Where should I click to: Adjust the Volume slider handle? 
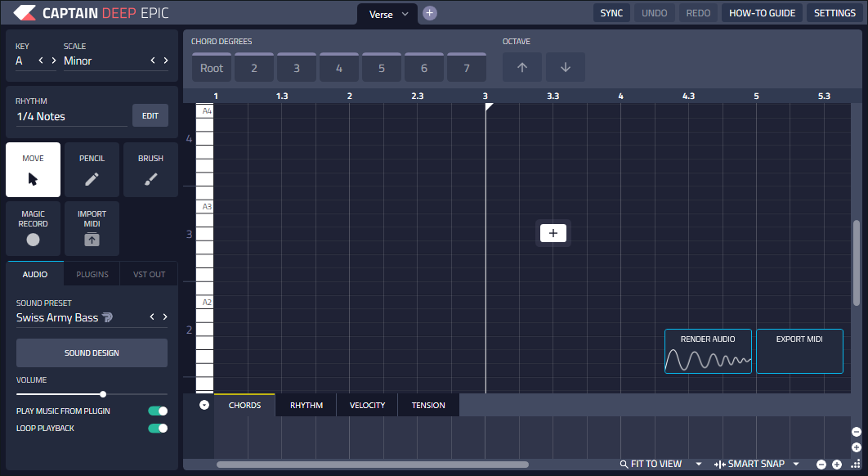103,394
